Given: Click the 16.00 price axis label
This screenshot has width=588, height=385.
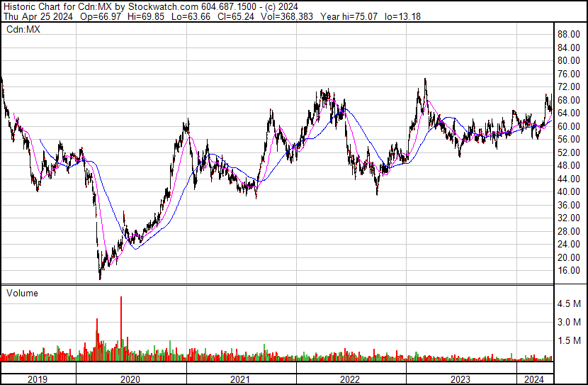Looking at the screenshot, I should 569,271.
